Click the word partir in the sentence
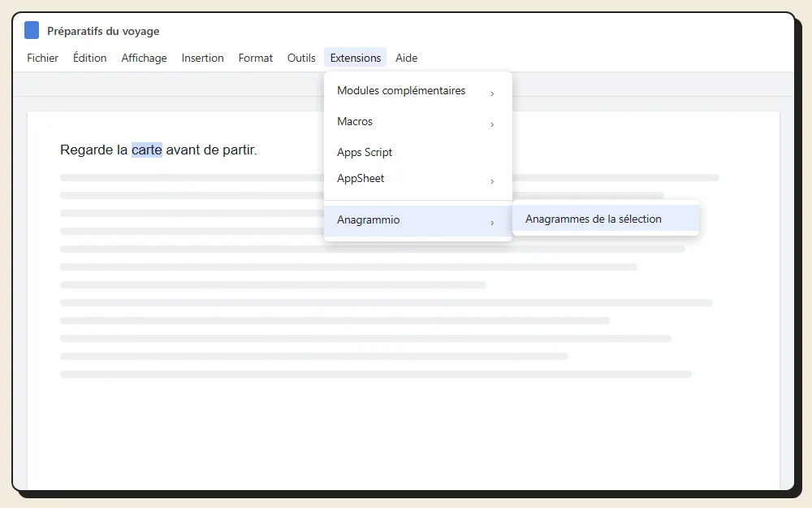 click(239, 150)
